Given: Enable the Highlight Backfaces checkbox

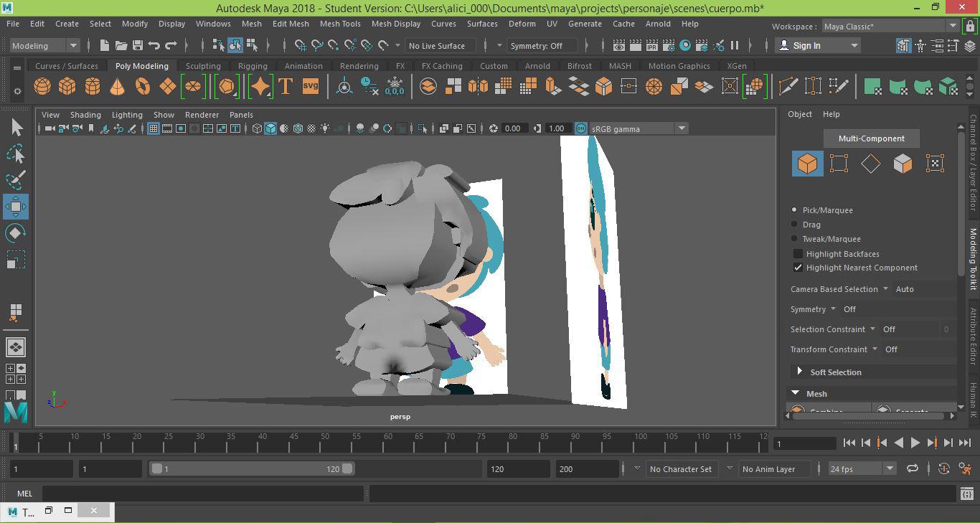Looking at the screenshot, I should 798,254.
